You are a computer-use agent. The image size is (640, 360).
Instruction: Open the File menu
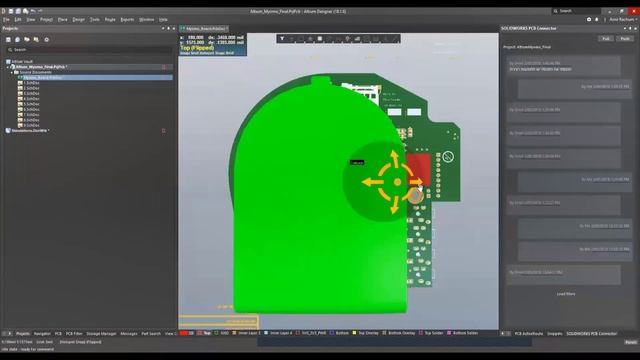pos(6,19)
